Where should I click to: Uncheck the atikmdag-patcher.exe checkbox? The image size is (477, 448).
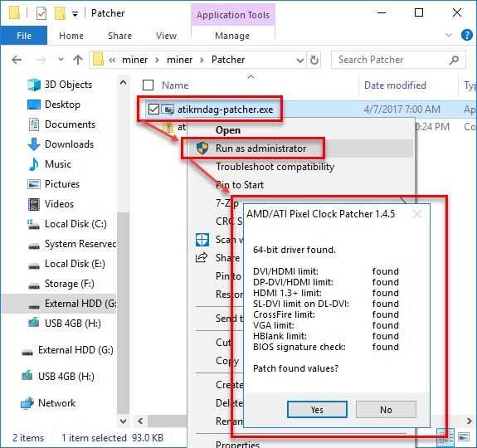tap(153, 110)
